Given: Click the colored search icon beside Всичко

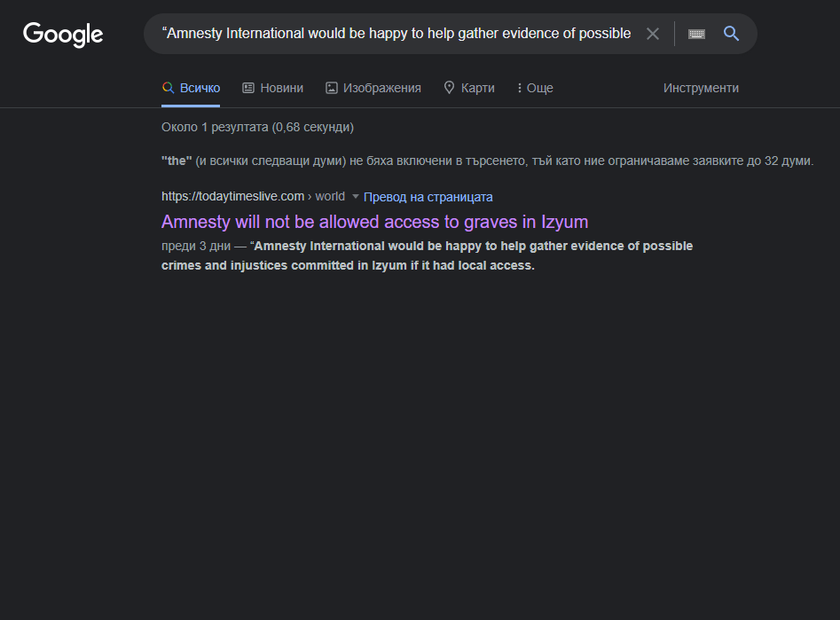Looking at the screenshot, I should click(x=168, y=87).
